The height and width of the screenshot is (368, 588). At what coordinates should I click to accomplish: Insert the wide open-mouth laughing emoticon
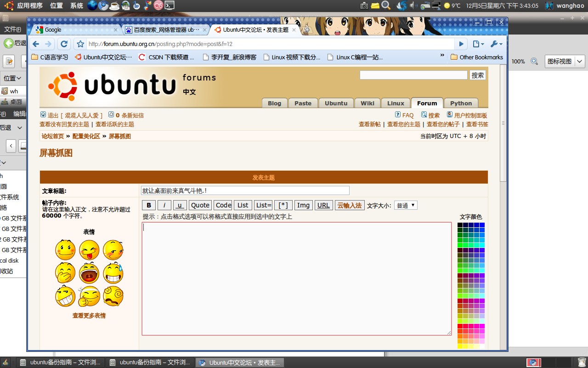89,273
